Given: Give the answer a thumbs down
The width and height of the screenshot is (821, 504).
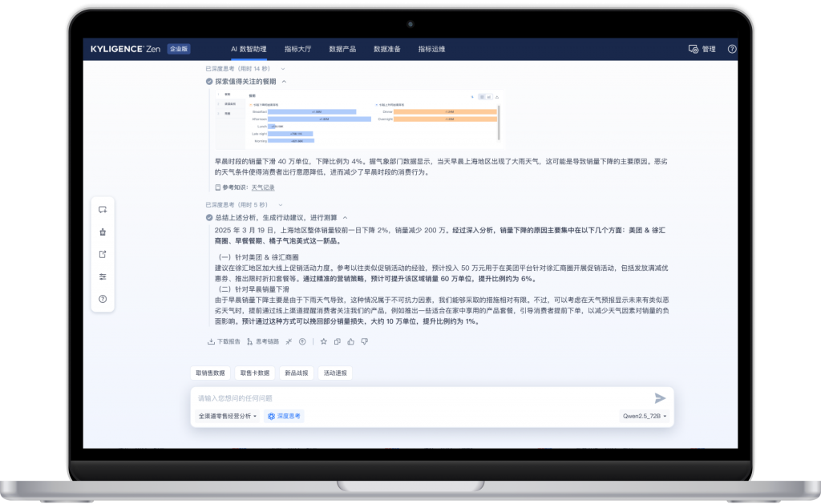Looking at the screenshot, I should pos(365,342).
